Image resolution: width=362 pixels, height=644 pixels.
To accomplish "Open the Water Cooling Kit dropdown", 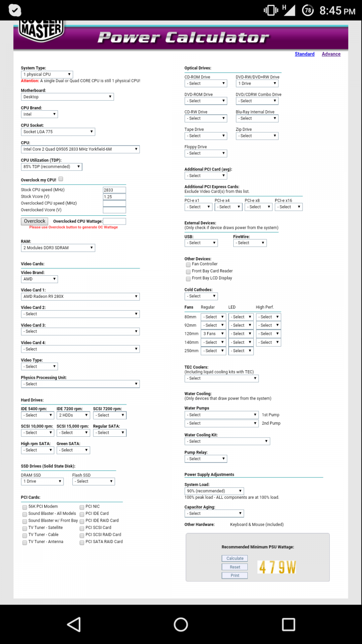I will [x=227, y=442].
